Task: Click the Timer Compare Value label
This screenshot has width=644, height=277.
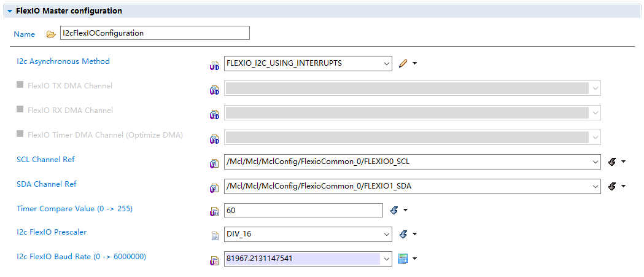Action: 74,208
